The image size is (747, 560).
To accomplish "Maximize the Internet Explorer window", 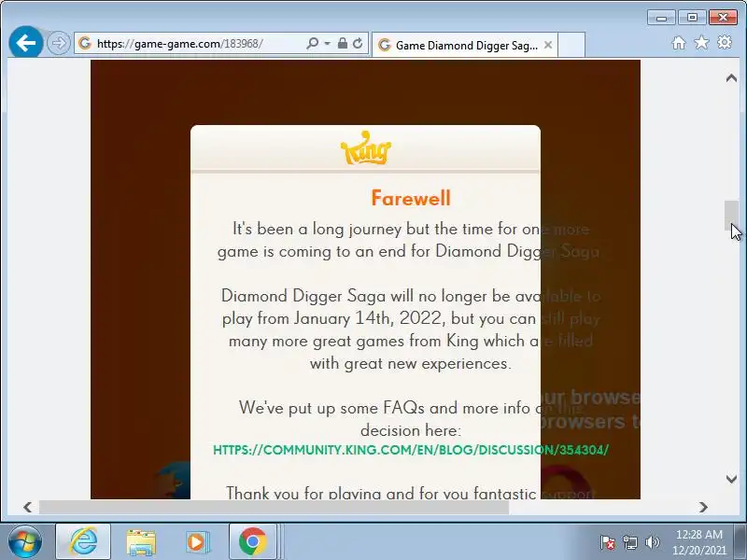I will click(x=692, y=18).
